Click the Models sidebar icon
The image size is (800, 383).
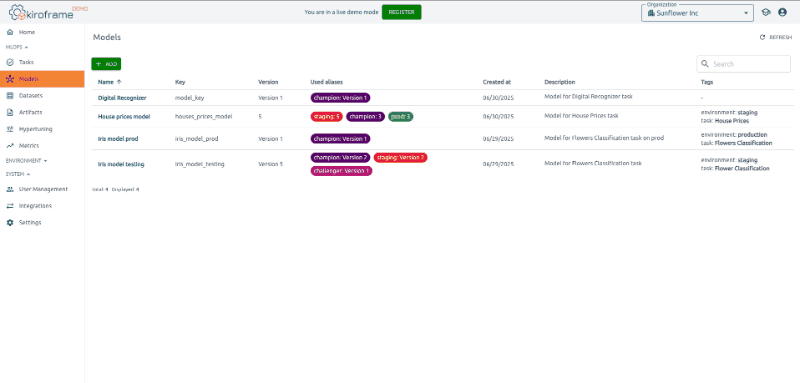[x=10, y=79]
